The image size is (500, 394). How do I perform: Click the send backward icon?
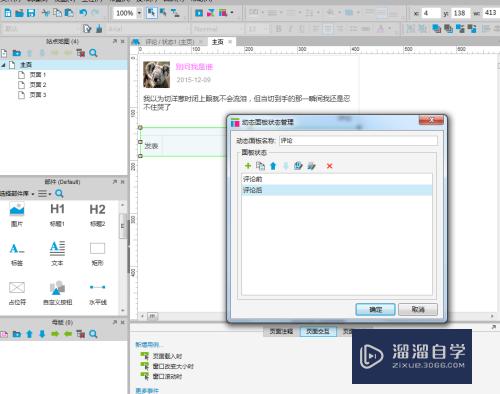coord(472,29)
